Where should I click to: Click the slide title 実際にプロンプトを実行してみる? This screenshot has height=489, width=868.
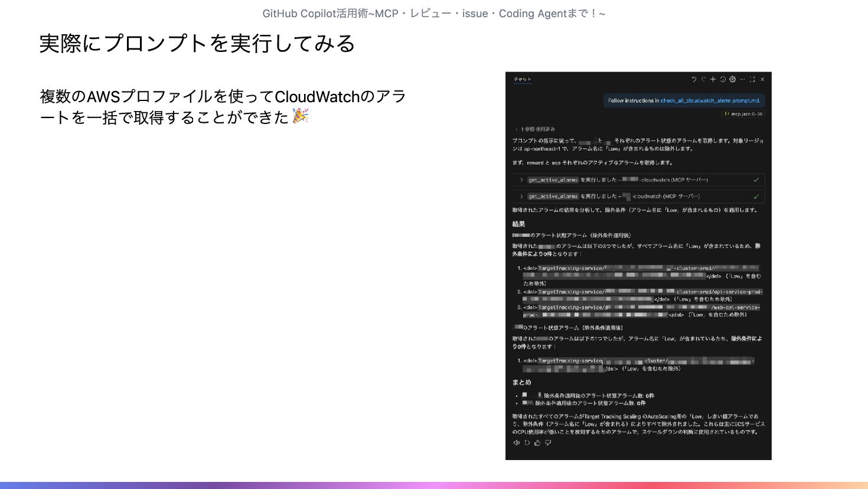click(x=197, y=43)
